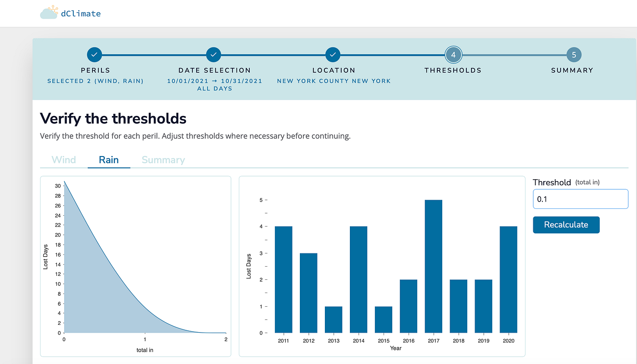Click the 2020 x-axis year label
637x364 pixels.
coord(508,340)
